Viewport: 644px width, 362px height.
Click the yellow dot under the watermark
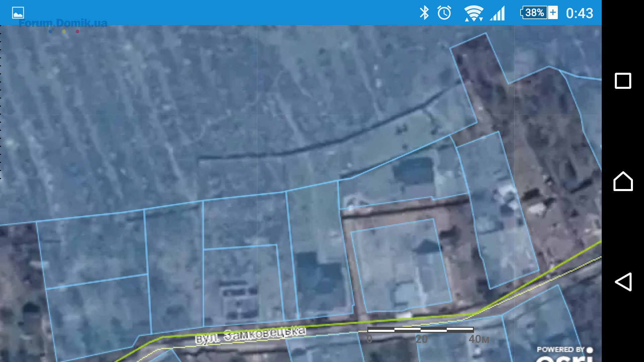pos(64,32)
